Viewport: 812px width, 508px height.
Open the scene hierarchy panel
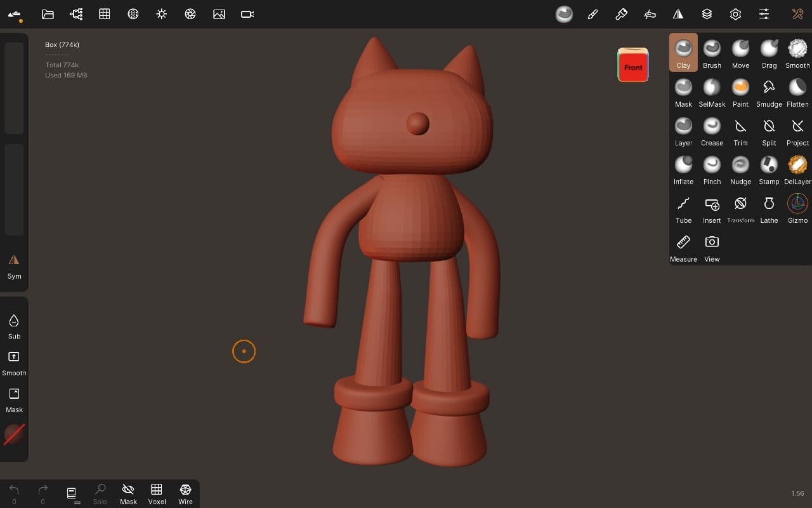[x=76, y=14]
